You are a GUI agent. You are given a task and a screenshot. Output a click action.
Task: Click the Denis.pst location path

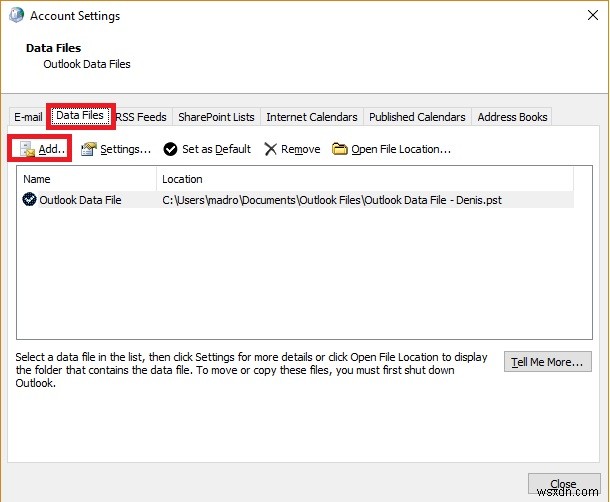tap(332, 200)
